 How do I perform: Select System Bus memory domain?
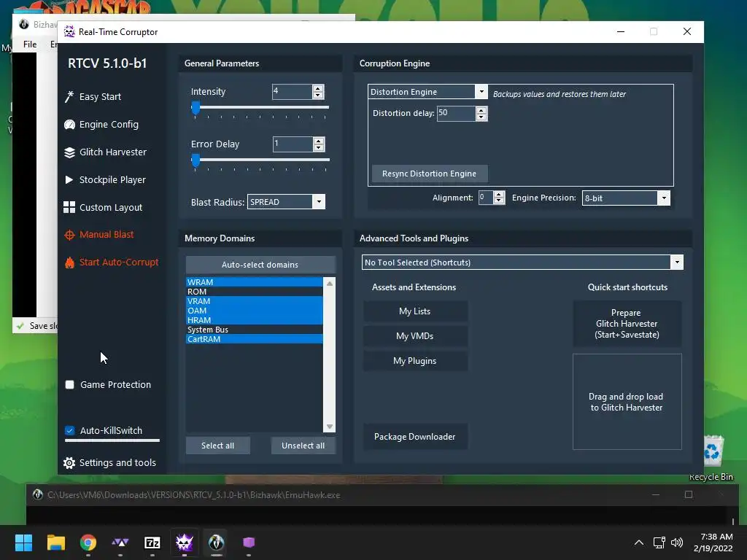tap(255, 330)
